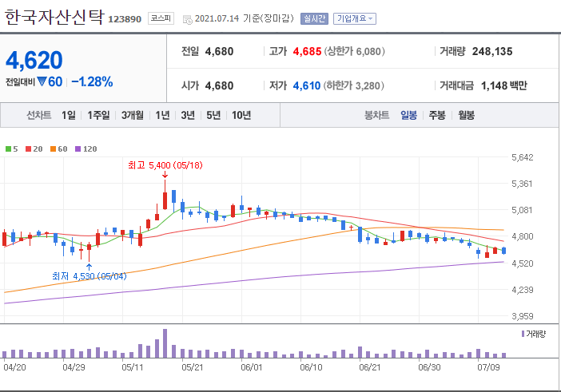Image resolution: width=561 pixels, height=392 pixels.
Task: Click the red 20-day moving average swatch
Action: click(x=28, y=149)
